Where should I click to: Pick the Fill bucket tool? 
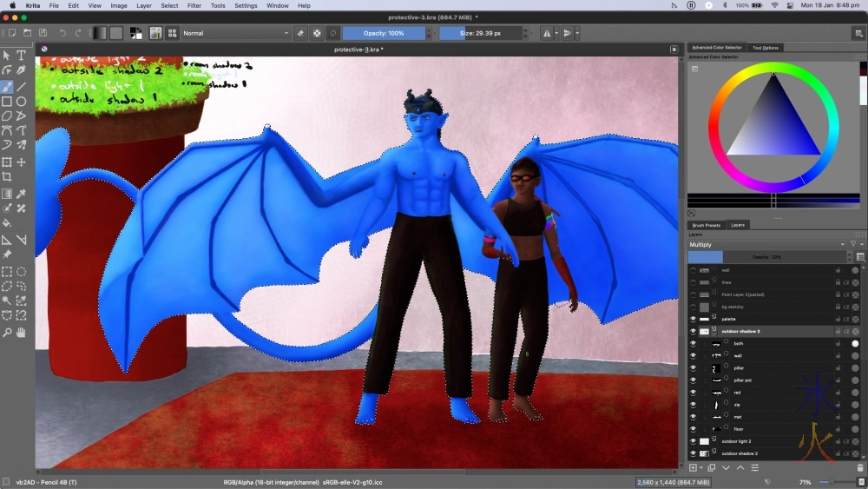[x=7, y=223]
